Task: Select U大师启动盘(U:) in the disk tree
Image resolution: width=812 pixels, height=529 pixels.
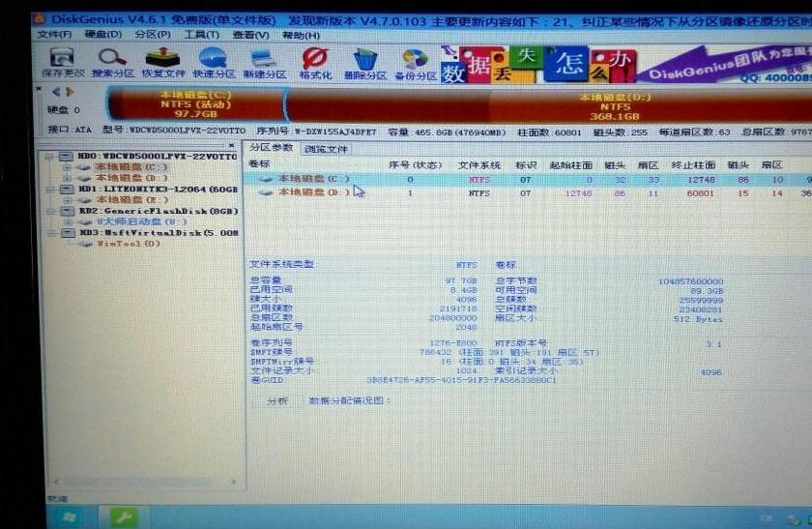Action: click(x=141, y=221)
